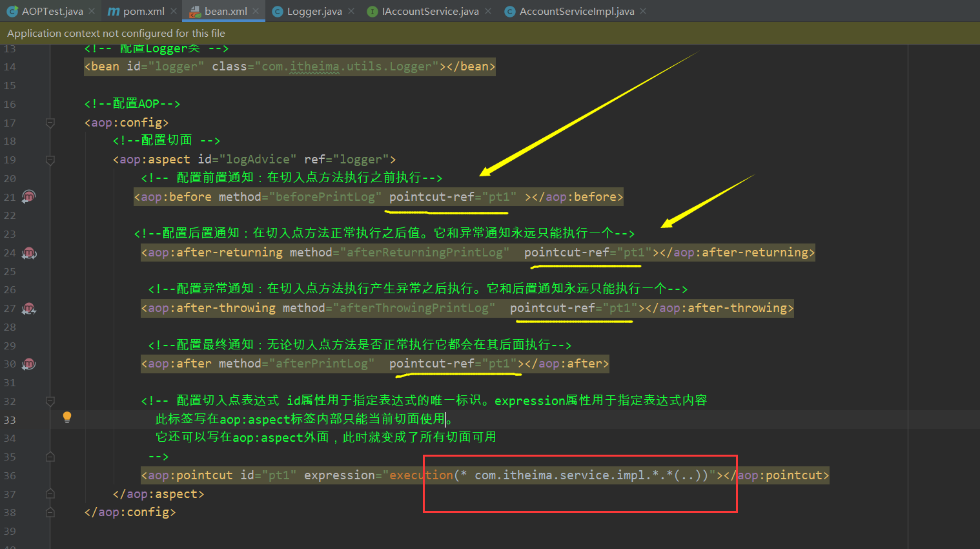The height and width of the screenshot is (549, 980).
Task: Fold the closing aop:config marker
Action: click(x=50, y=512)
